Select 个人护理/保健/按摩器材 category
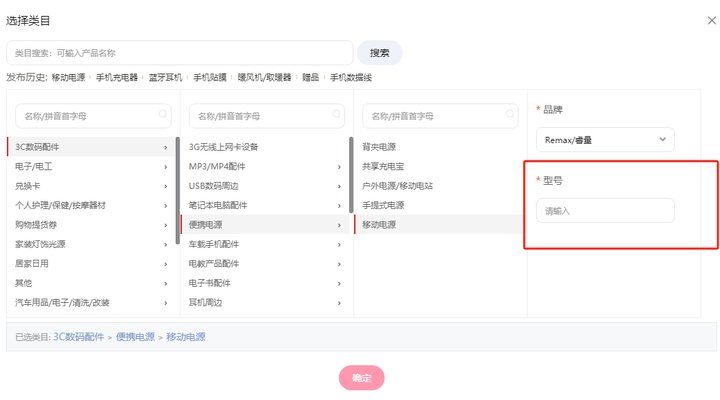The image size is (720, 400). tap(91, 205)
